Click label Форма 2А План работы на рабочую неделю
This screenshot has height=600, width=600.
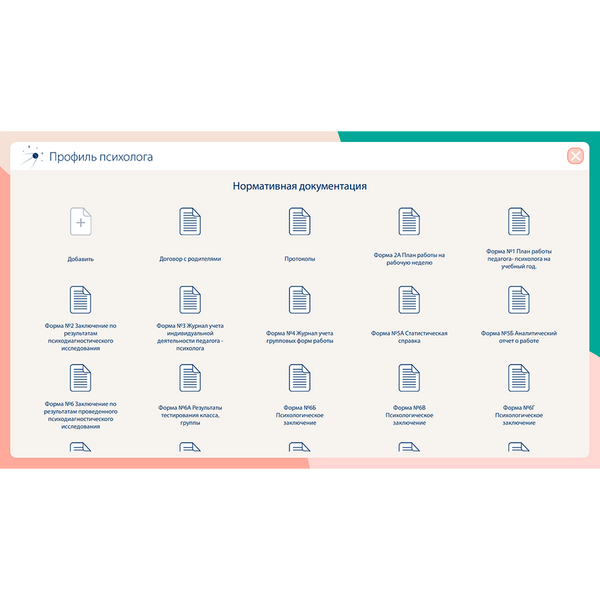409,259
